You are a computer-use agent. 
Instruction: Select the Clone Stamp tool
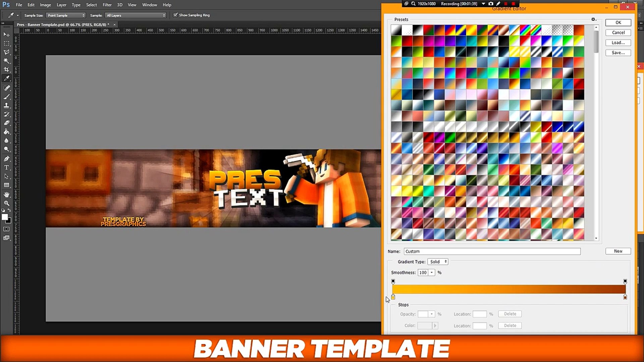click(6, 105)
